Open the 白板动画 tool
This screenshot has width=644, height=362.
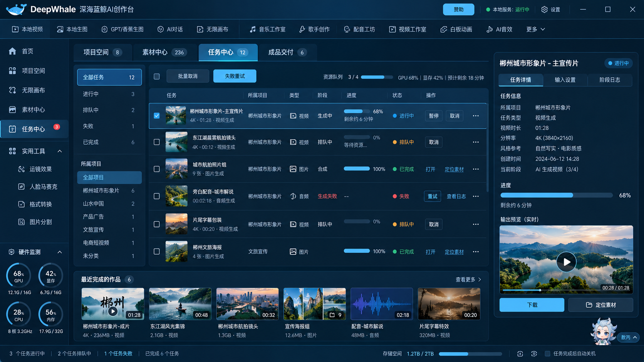coord(456,29)
